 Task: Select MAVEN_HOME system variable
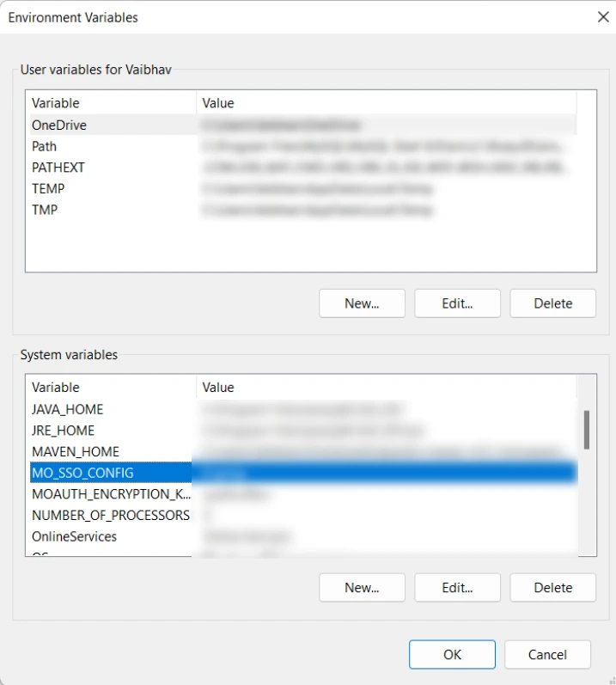[303, 452]
